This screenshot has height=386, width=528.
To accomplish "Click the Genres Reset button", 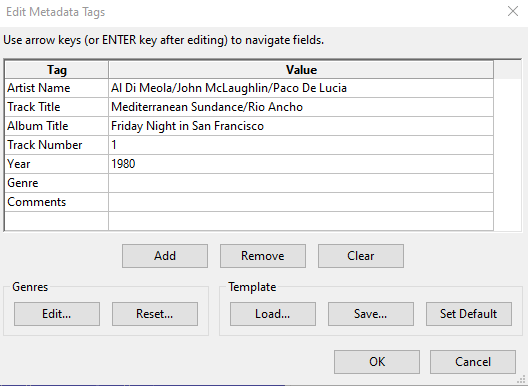I will (x=155, y=314).
